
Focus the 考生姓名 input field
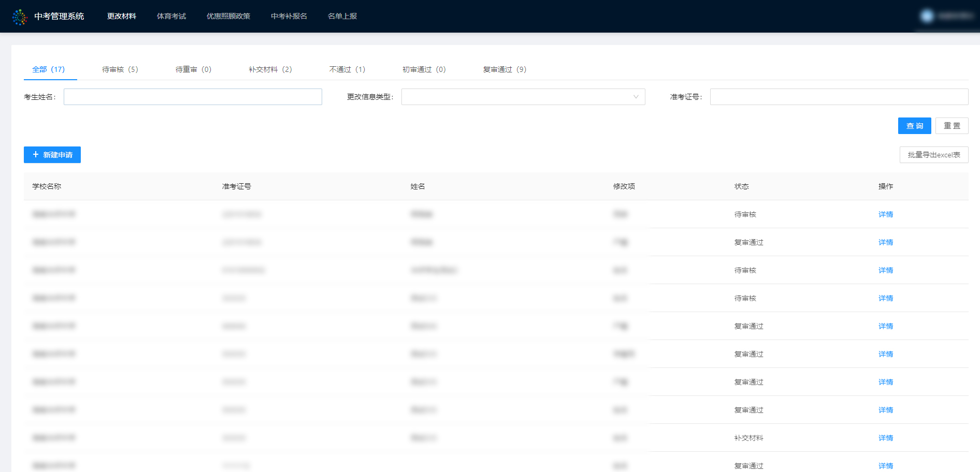[x=193, y=97]
